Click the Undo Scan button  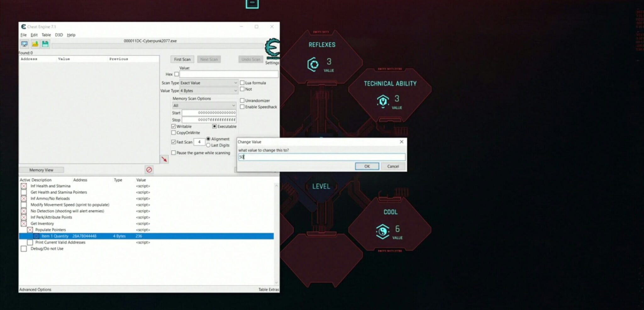(251, 59)
